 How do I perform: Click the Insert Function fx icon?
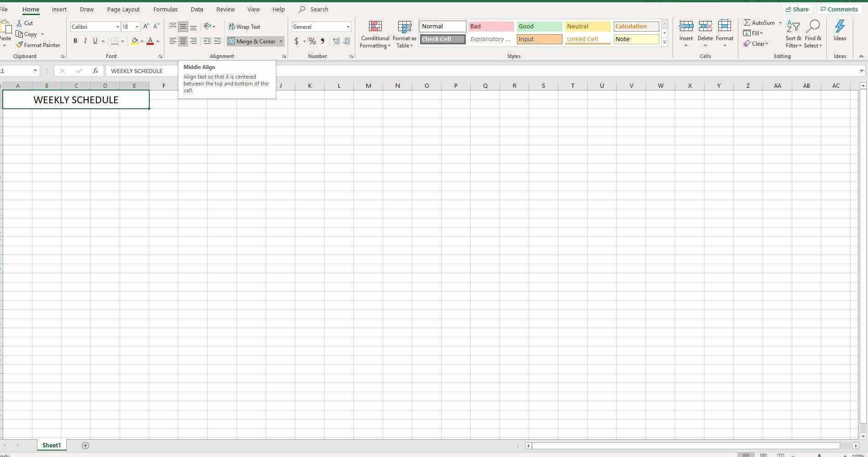click(95, 71)
